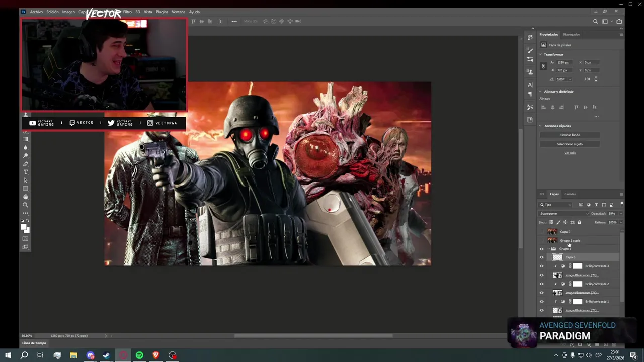The width and height of the screenshot is (644, 362).
Task: Open more align options ellipsis in Properties
Action: pyautogui.click(x=596, y=117)
